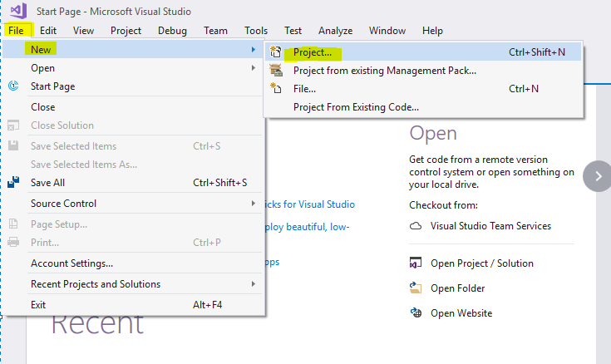Click the Ctrl+Shift+S shortcut text
The height and width of the screenshot is (364, 611).
pos(219,182)
